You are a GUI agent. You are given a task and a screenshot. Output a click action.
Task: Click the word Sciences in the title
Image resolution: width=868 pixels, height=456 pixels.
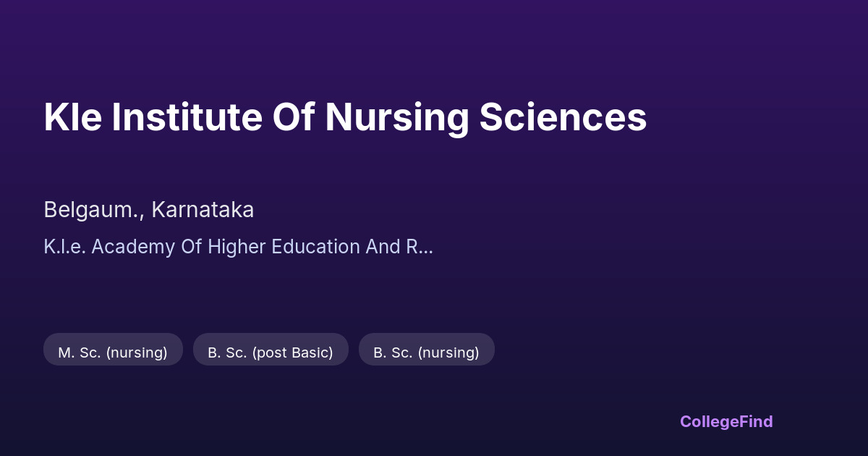click(x=563, y=117)
